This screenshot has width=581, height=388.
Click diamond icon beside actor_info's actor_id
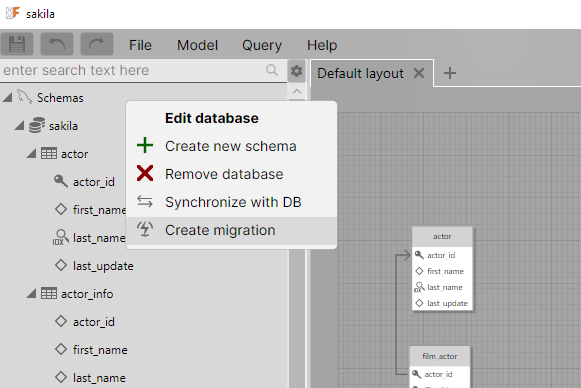[x=61, y=321]
